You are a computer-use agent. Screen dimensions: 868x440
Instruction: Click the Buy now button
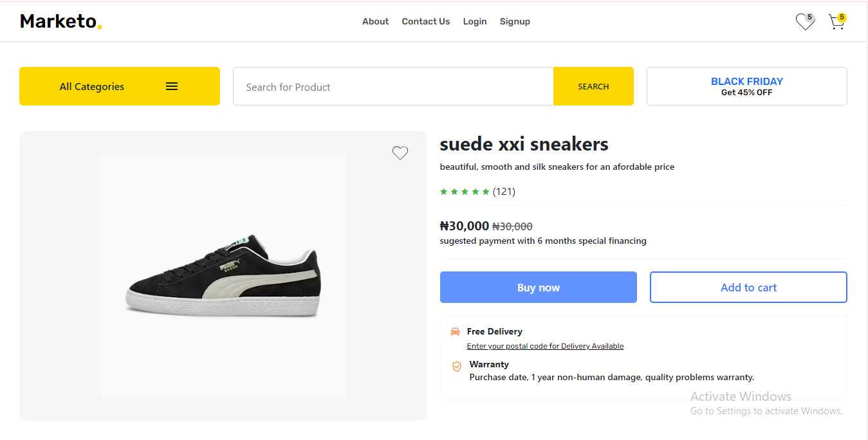pyautogui.click(x=539, y=287)
